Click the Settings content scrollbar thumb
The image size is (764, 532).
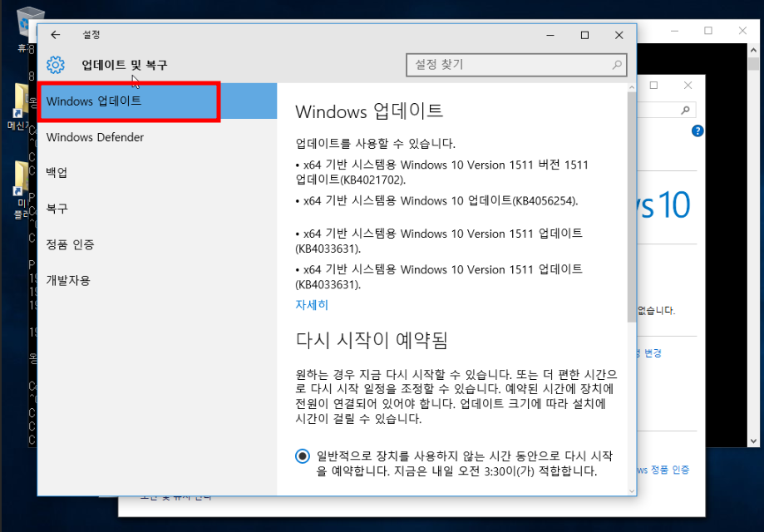tap(632, 207)
